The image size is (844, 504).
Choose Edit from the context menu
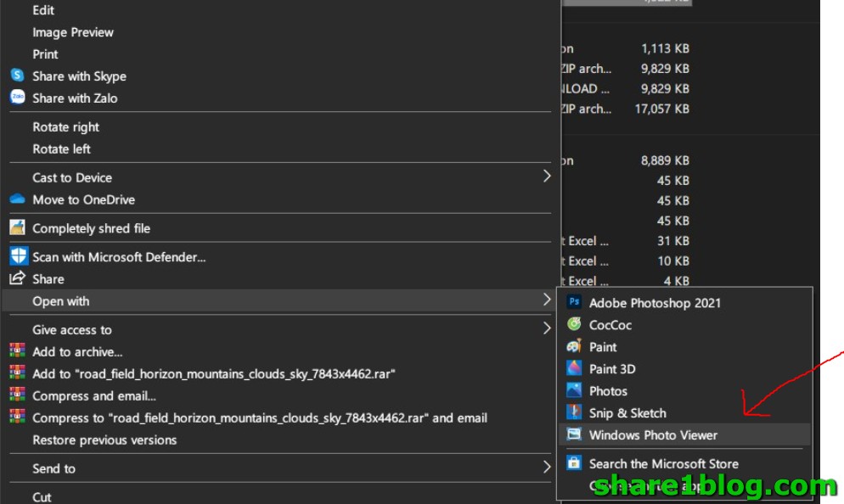(x=43, y=10)
